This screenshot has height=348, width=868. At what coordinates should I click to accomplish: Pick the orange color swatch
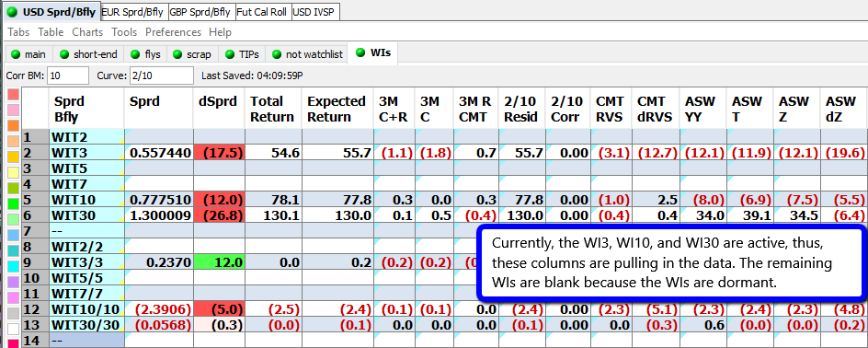coord(13,125)
